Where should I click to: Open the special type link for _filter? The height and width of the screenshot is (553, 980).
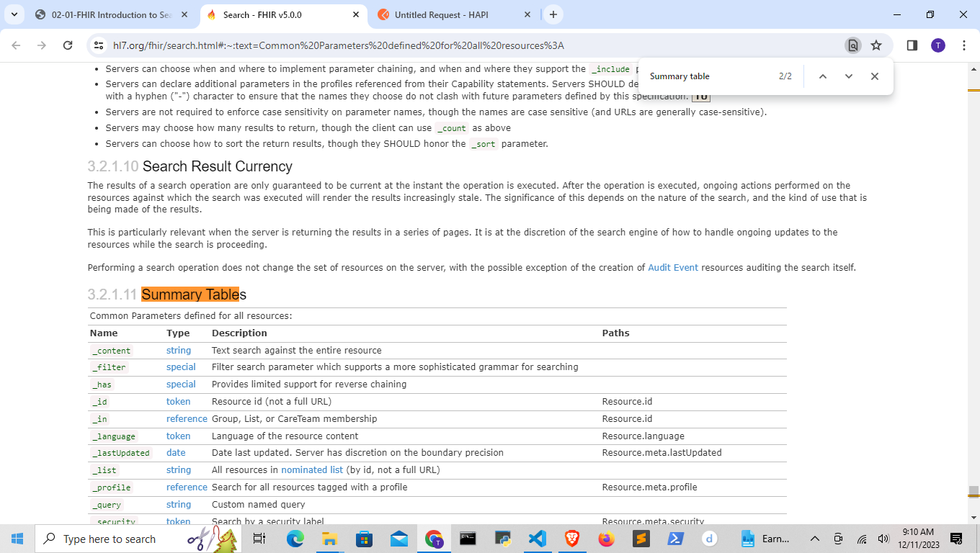(181, 367)
